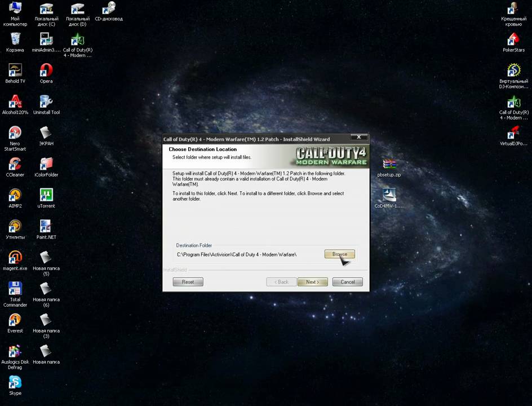Select the VirtualDJPo... shortcut icon
This screenshot has height=406, width=532.
pyautogui.click(x=513, y=136)
